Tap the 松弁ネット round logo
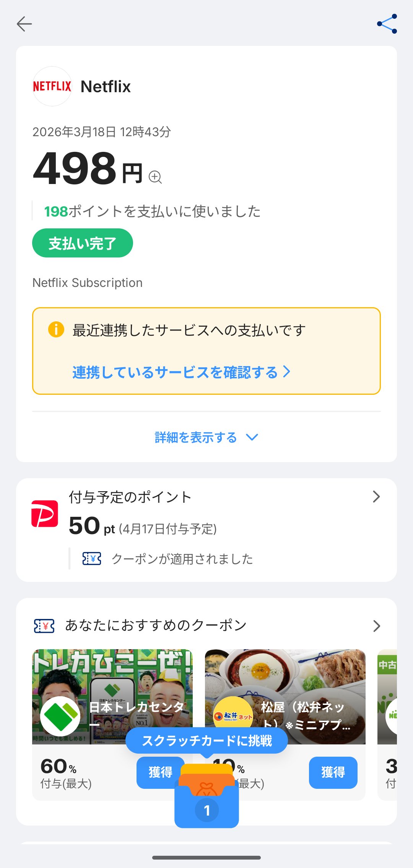 (x=233, y=715)
